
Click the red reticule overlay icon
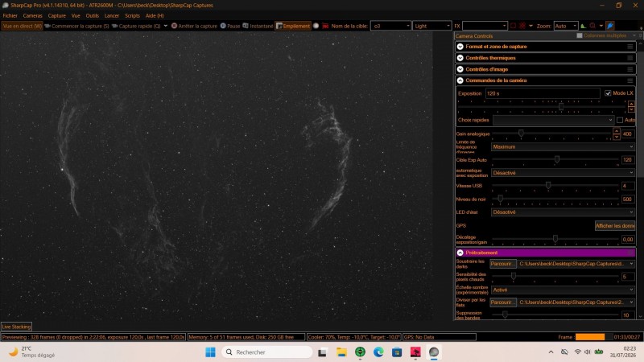click(x=522, y=26)
